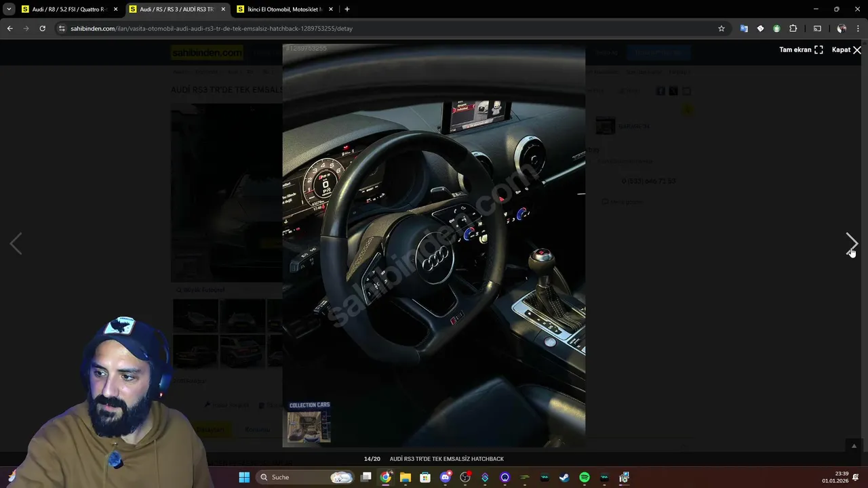Screen dimensions: 868x488
Task: Open a new browser tab
Action: pos(347,9)
